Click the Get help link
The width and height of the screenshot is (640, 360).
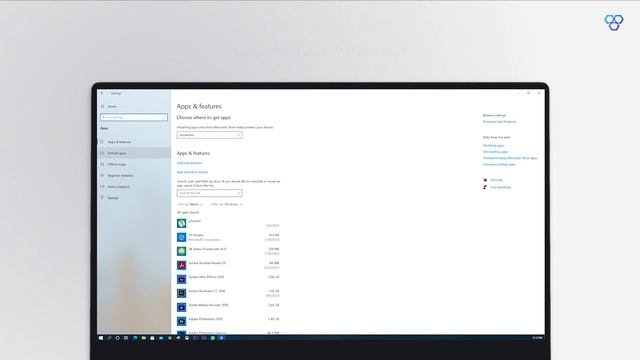tap(496, 180)
